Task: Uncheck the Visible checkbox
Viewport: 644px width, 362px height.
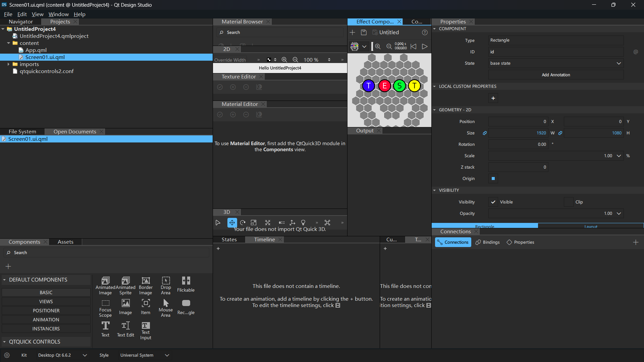Action: tap(493, 202)
